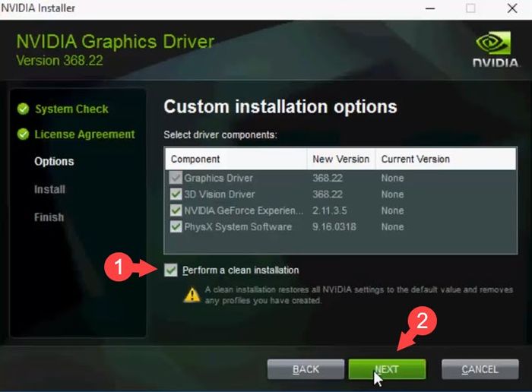Select the PhysX System Software row name
This screenshot has width=532, height=392.
tap(238, 227)
